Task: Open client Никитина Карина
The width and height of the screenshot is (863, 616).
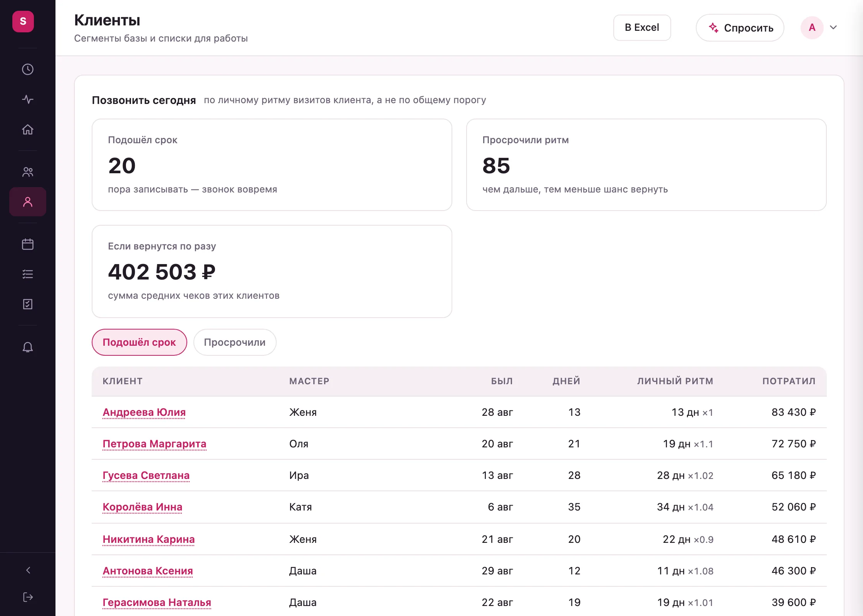Action: [x=149, y=539]
